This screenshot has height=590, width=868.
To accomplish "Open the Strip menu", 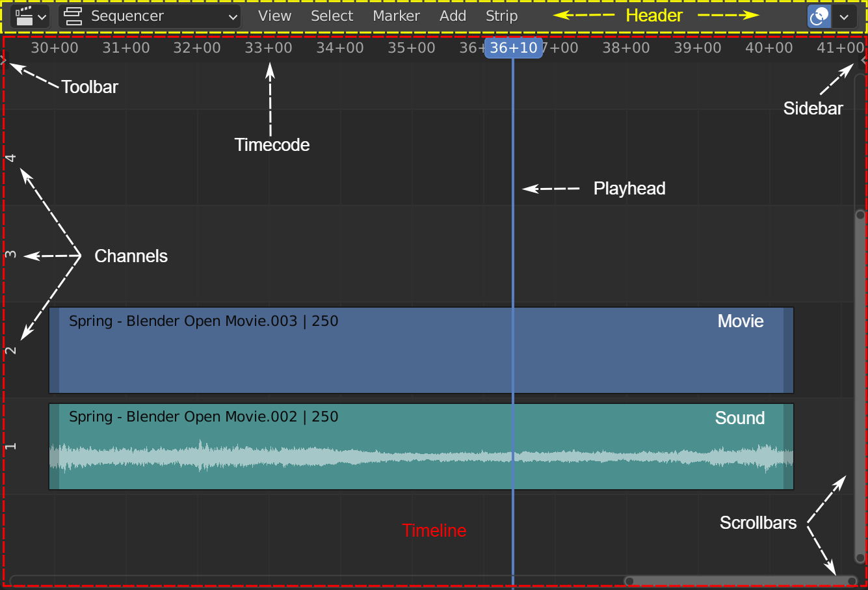I will click(x=501, y=16).
